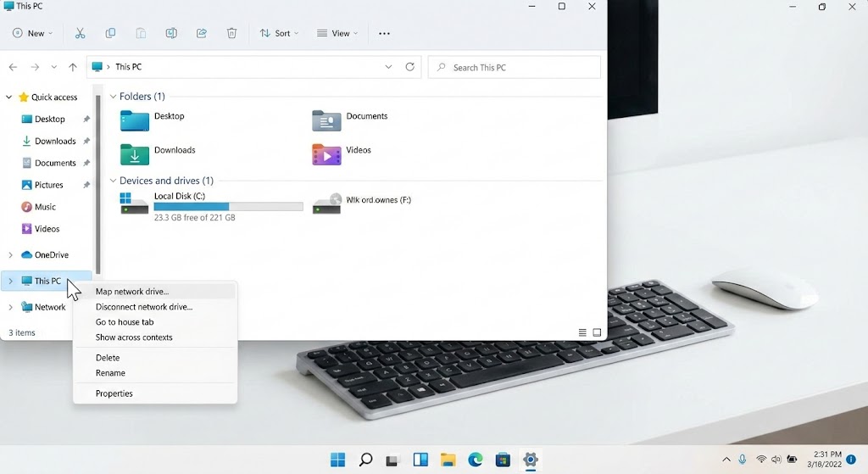Click navigation pane scrollbar
Screen dimensions: 868x474
pos(98,184)
